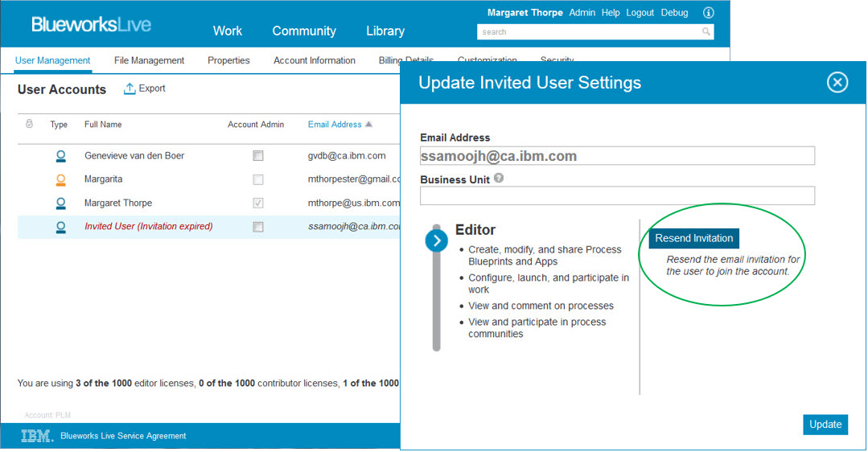
Task: Click the Admin link in the header
Action: [x=582, y=12]
